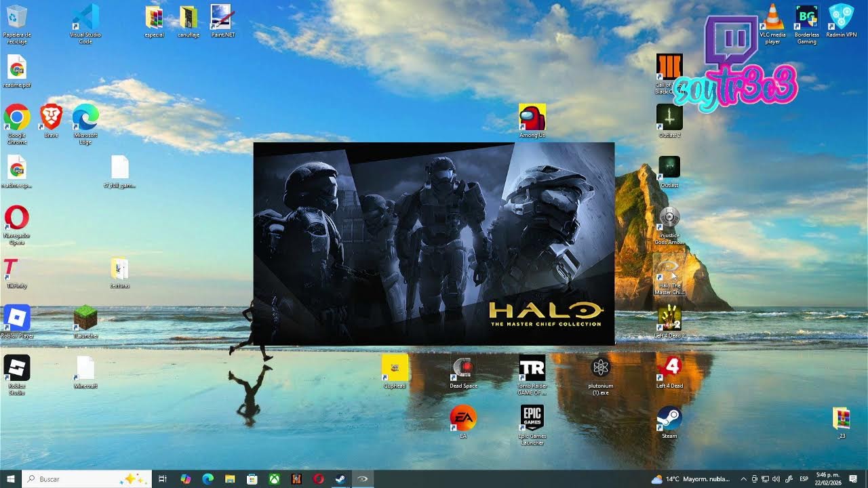Open the 14°C weather widget in taskbar
This screenshot has height=488, width=868.
(x=690, y=479)
